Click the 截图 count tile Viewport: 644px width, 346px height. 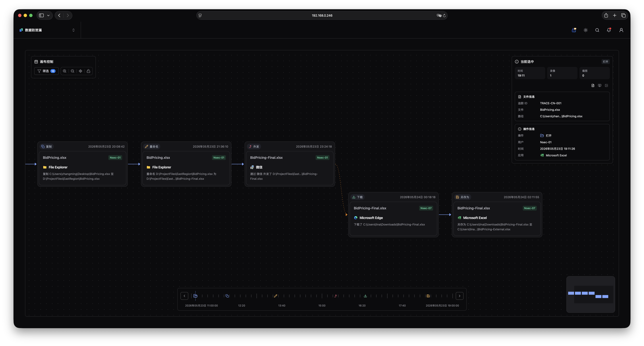594,73
